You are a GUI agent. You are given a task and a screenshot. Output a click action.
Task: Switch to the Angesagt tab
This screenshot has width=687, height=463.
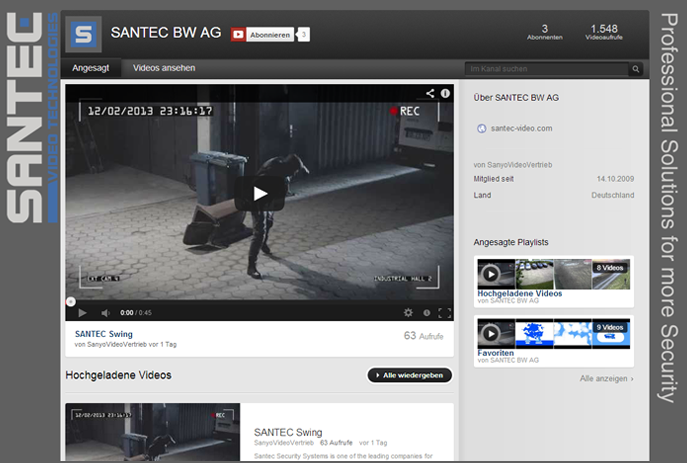tap(91, 68)
